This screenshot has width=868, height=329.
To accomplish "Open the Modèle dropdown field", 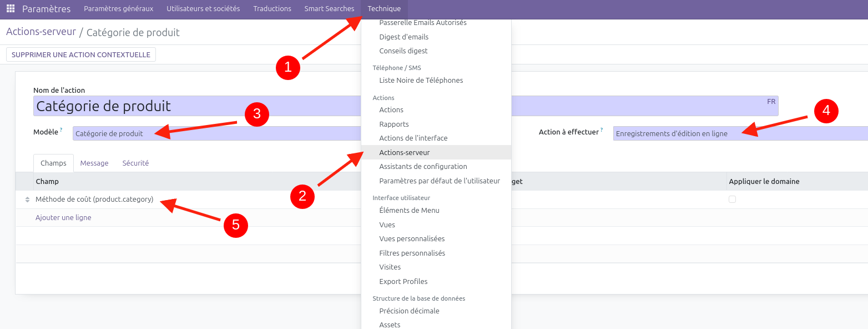I will [216, 133].
